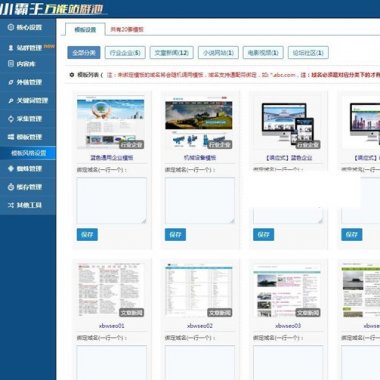380x380 pixels.
Task: Click the 共有20套模板 red text
Action: [127, 29]
